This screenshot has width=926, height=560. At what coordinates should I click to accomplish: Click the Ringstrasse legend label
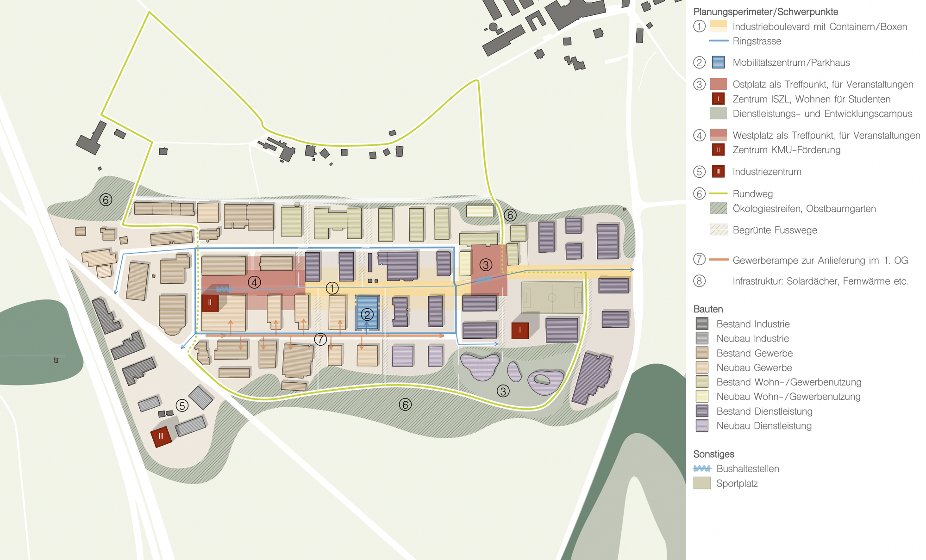click(x=757, y=41)
